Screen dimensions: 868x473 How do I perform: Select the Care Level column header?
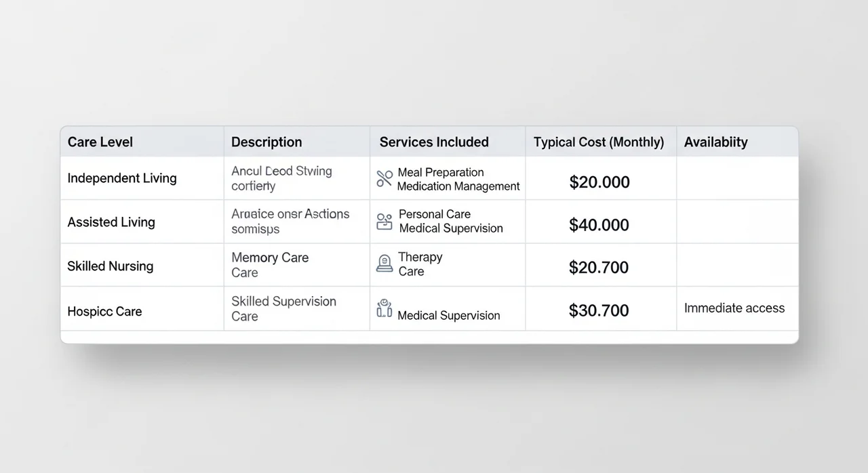(100, 142)
